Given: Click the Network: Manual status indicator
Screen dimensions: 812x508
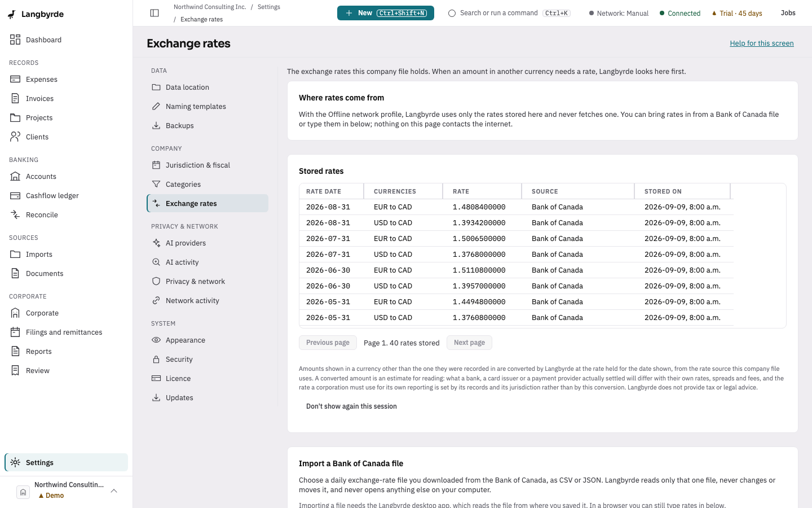Looking at the screenshot, I should [x=619, y=14].
